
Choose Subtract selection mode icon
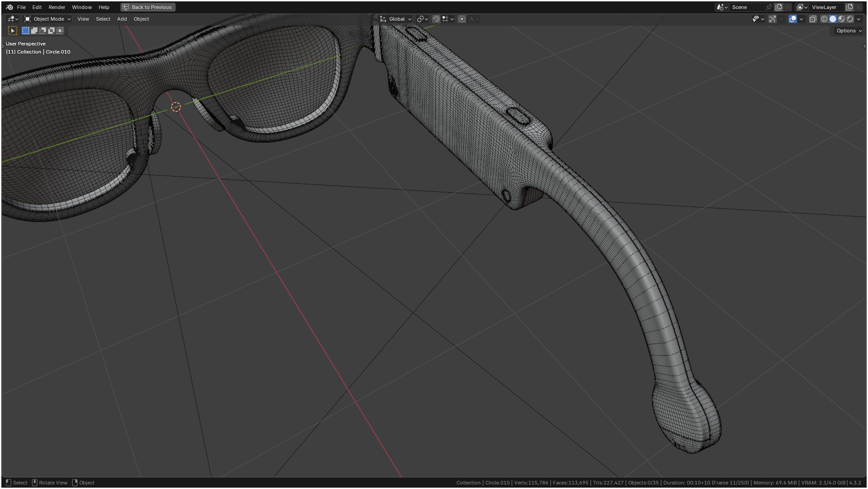(x=43, y=31)
